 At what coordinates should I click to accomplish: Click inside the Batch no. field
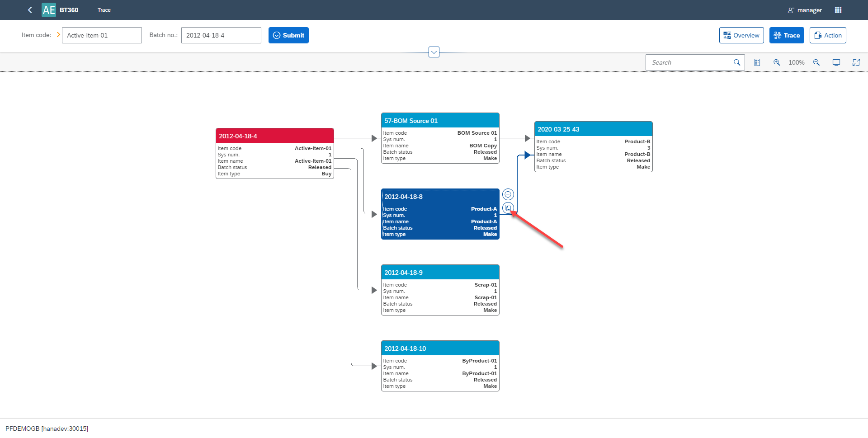pos(221,35)
